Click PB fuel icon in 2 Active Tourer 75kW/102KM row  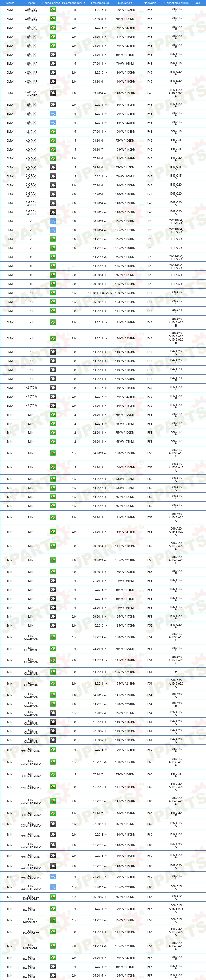pyautogui.click(x=53, y=19)
